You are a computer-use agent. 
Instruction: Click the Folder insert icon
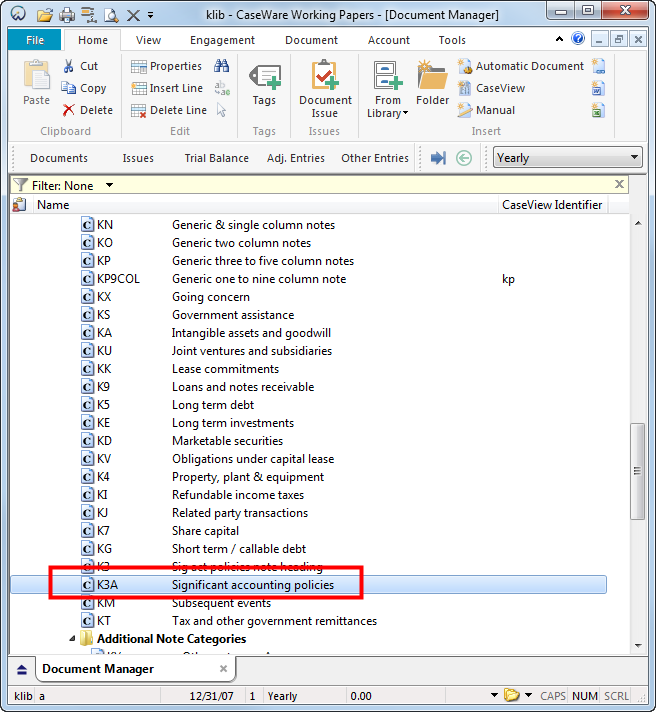click(432, 75)
